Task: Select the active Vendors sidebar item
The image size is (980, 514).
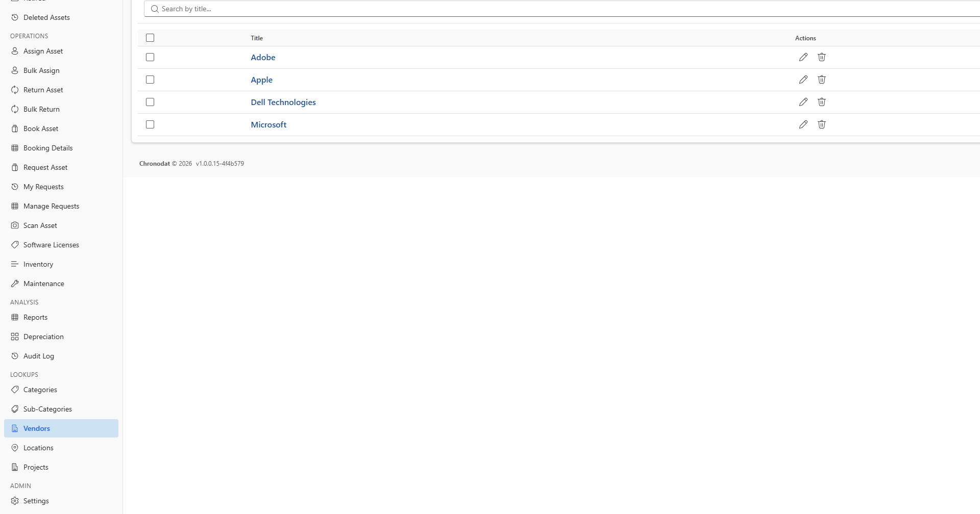Action: tap(61, 428)
